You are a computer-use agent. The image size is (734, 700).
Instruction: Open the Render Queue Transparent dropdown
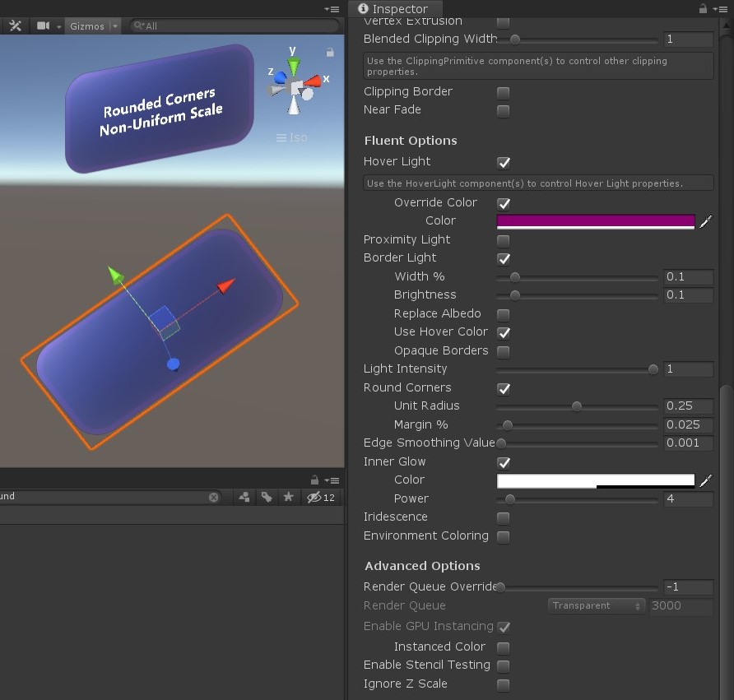coord(596,606)
